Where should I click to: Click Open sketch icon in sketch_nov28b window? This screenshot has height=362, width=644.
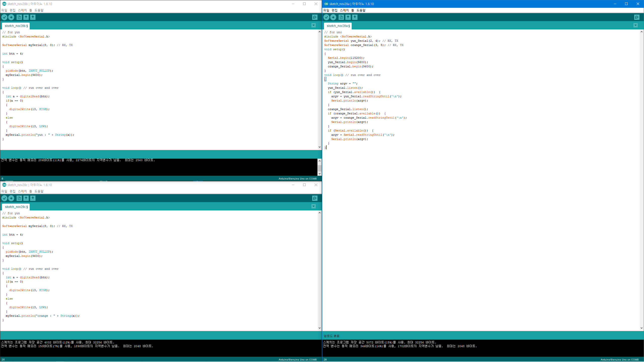click(x=26, y=17)
